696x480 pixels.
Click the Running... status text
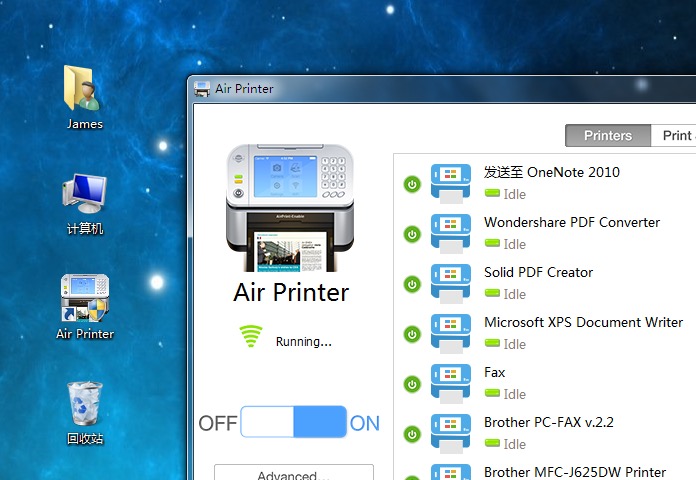304,341
